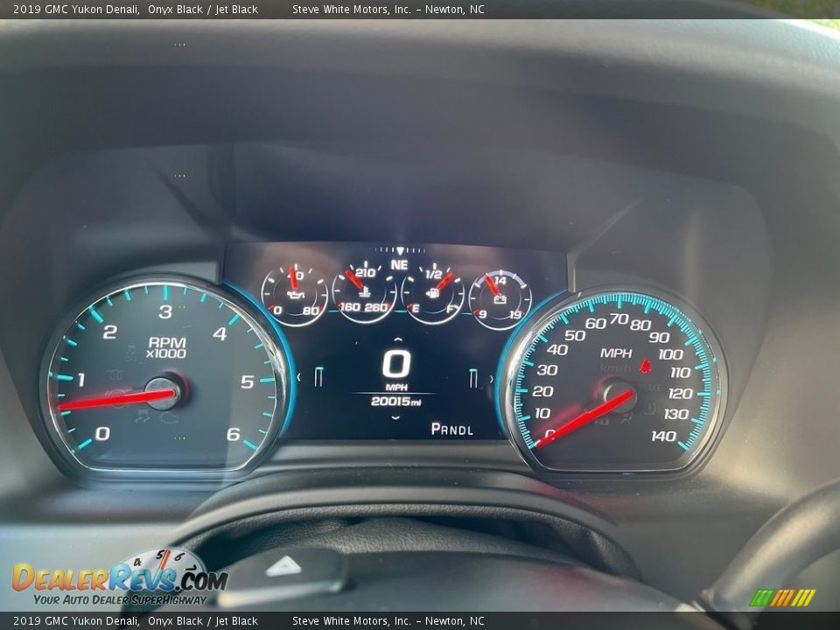Click the tachometer number 3

click(165, 311)
